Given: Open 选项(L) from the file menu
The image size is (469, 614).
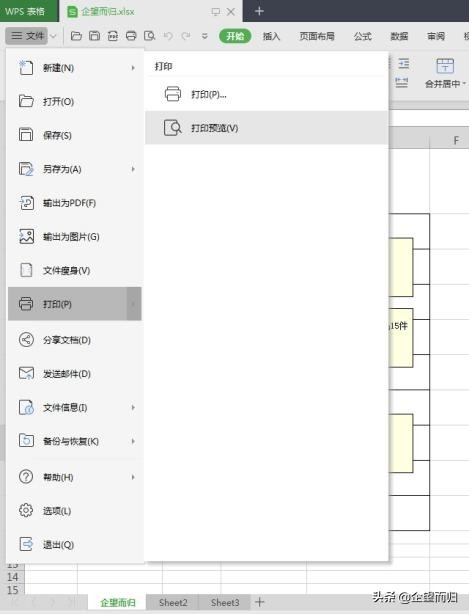Looking at the screenshot, I should click(75, 511).
